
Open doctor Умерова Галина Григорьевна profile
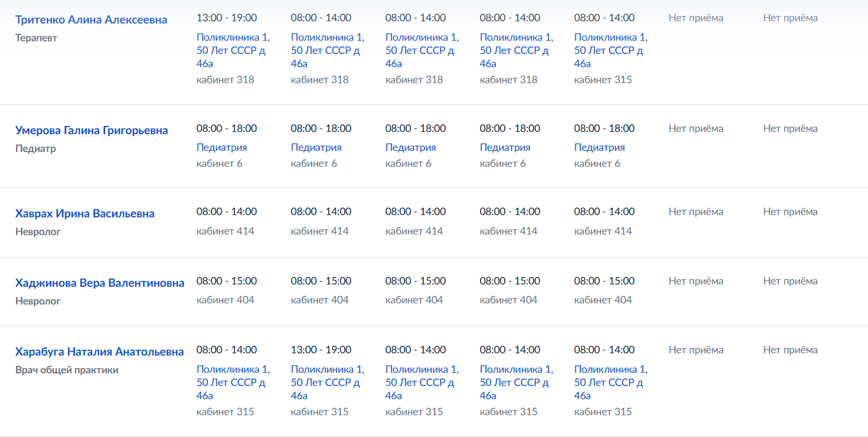92,130
